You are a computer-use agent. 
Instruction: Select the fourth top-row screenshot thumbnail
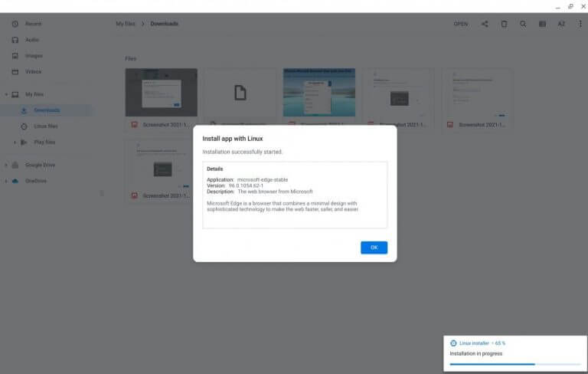pos(398,93)
